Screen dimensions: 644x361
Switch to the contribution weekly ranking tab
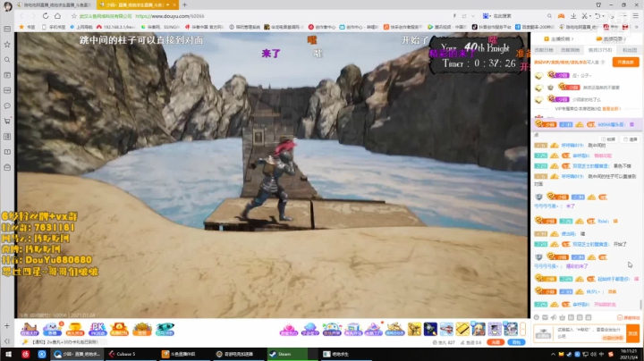pyautogui.click(x=570, y=50)
